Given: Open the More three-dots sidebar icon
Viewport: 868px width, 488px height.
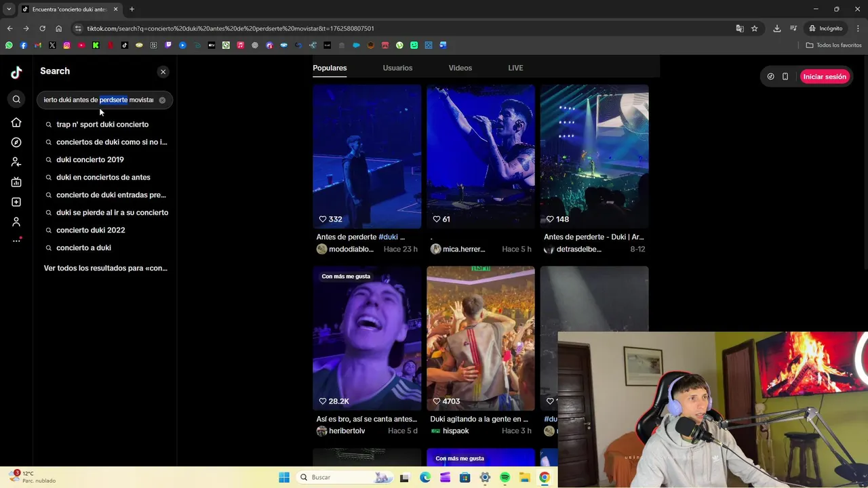Looking at the screenshot, I should point(16,241).
